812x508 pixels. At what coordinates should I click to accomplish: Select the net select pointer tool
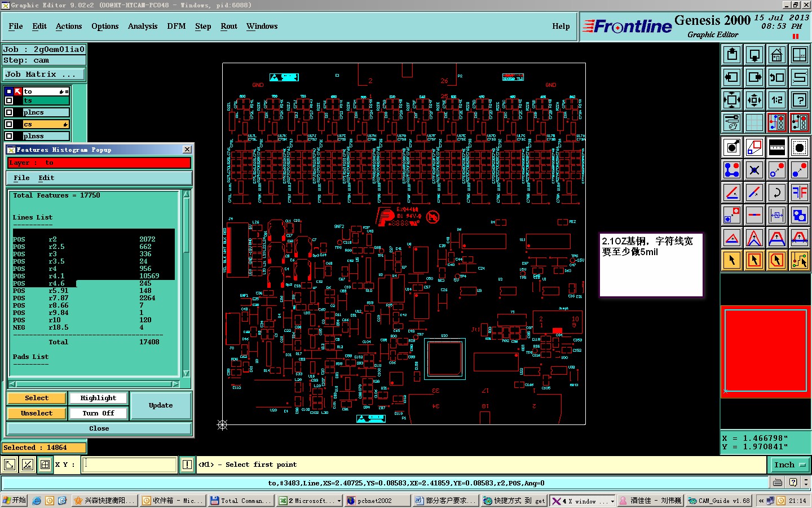(x=799, y=260)
